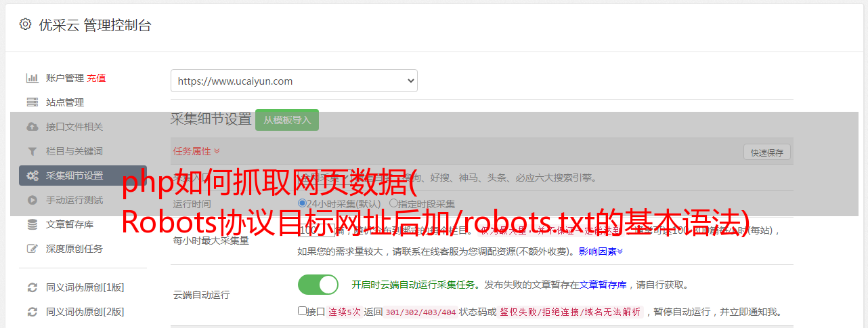Click the server icon for 站点管理
868x328 pixels.
pyautogui.click(x=32, y=102)
